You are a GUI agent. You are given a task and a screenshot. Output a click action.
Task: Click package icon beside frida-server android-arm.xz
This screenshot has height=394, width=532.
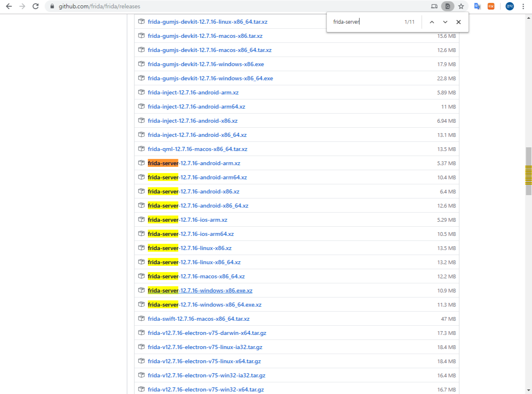141,163
